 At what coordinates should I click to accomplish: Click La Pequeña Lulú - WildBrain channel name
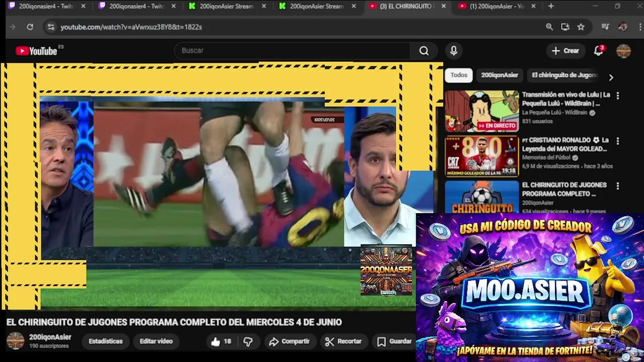[x=554, y=113]
